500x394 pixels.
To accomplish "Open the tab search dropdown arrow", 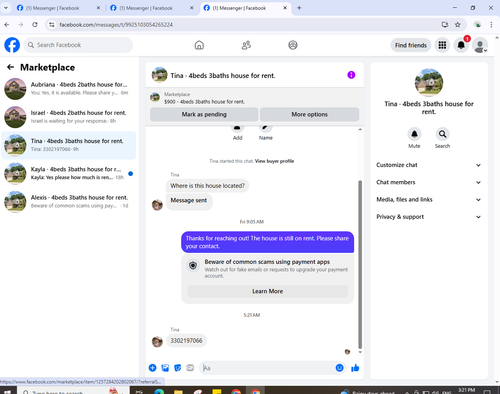I will pyautogui.click(x=6, y=8).
